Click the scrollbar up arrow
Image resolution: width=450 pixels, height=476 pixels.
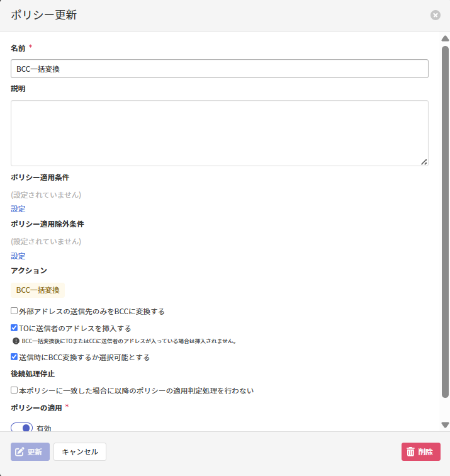coord(445,39)
